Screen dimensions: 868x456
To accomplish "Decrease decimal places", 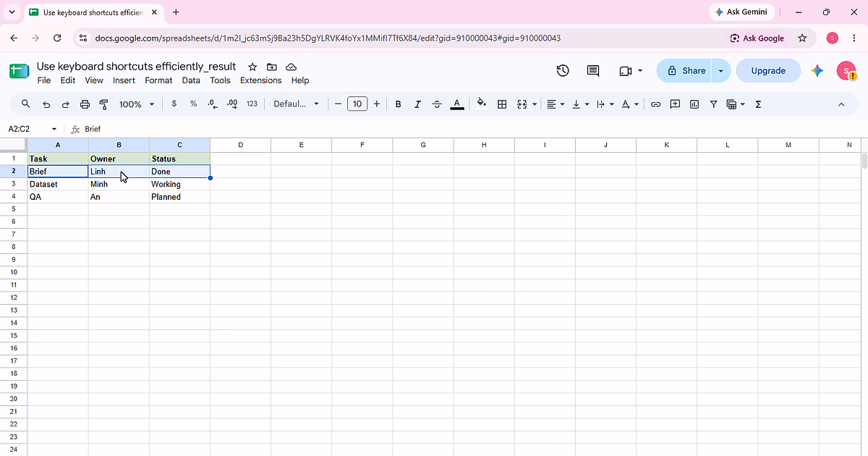I will point(213,104).
